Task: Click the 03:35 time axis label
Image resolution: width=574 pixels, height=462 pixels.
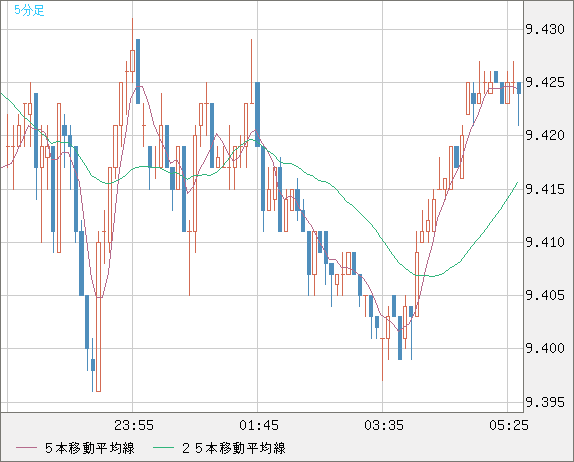Action: coord(384,425)
